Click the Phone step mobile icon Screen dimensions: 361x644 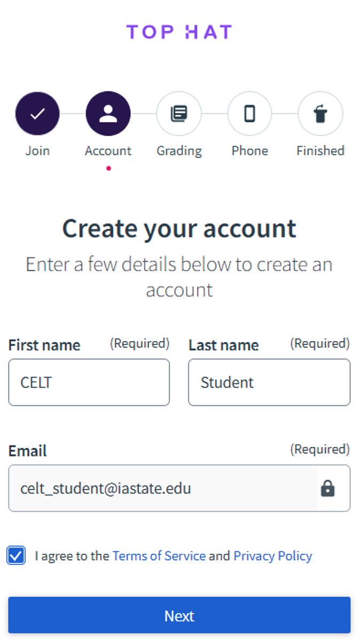click(x=249, y=113)
